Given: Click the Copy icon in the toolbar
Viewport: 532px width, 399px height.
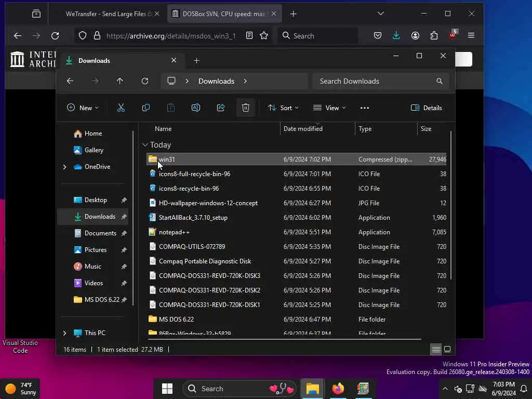Looking at the screenshot, I should 146,108.
